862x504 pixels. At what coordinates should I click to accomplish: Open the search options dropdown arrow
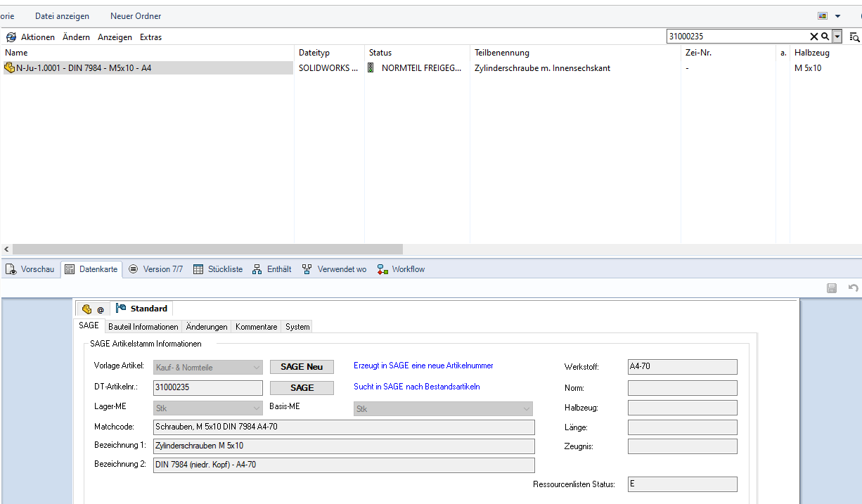click(837, 37)
